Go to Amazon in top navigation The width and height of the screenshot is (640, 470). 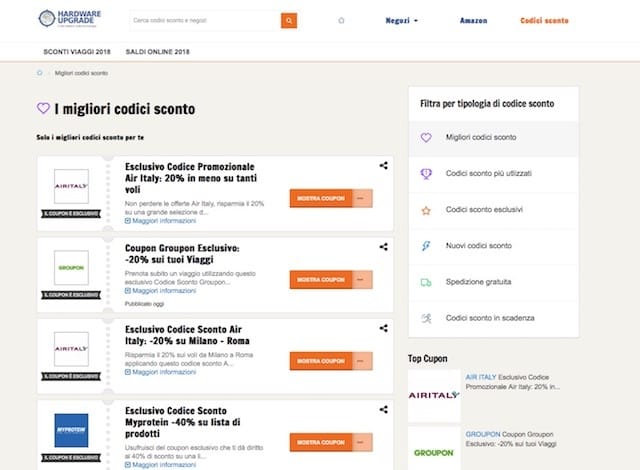coord(474,20)
